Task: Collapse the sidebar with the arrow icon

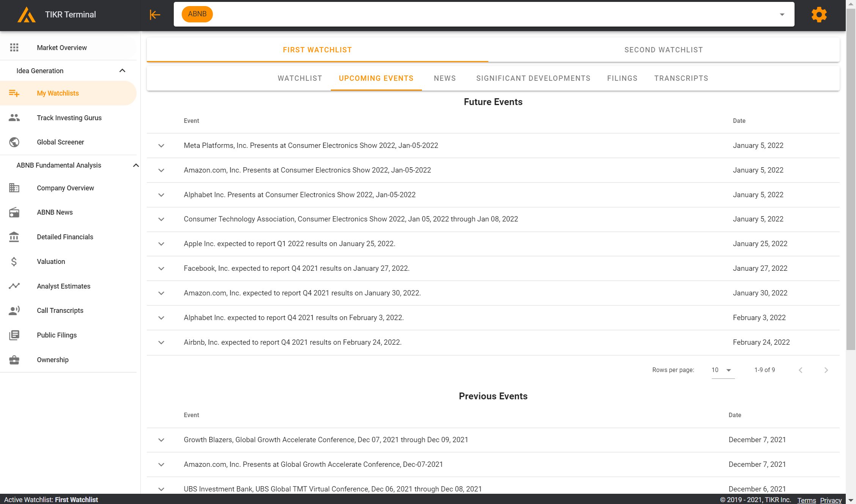Action: click(x=155, y=15)
